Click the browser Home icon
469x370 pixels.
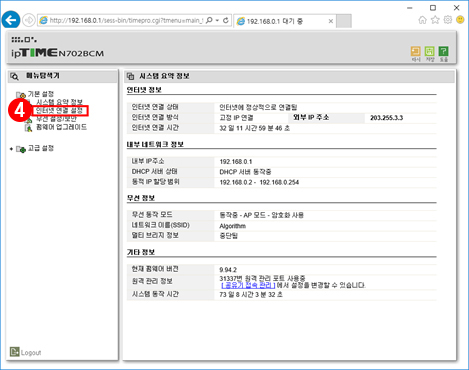pyautogui.click(x=422, y=20)
